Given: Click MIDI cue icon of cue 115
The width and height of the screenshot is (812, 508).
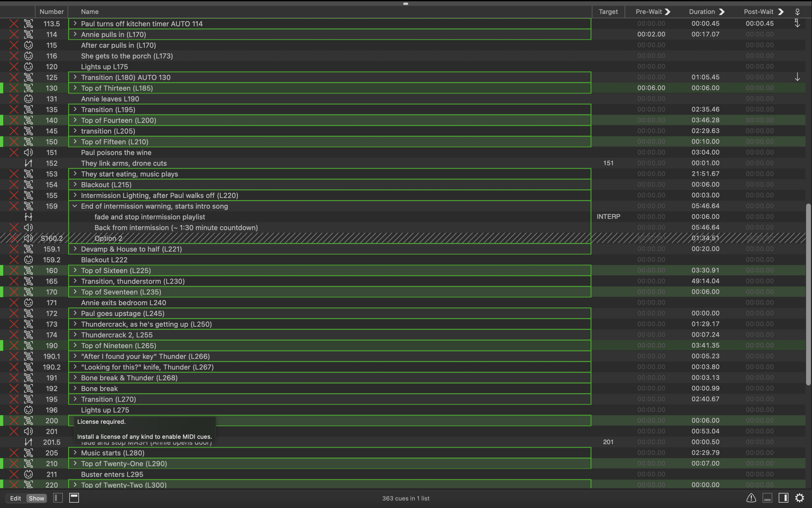Looking at the screenshot, I should point(28,45).
